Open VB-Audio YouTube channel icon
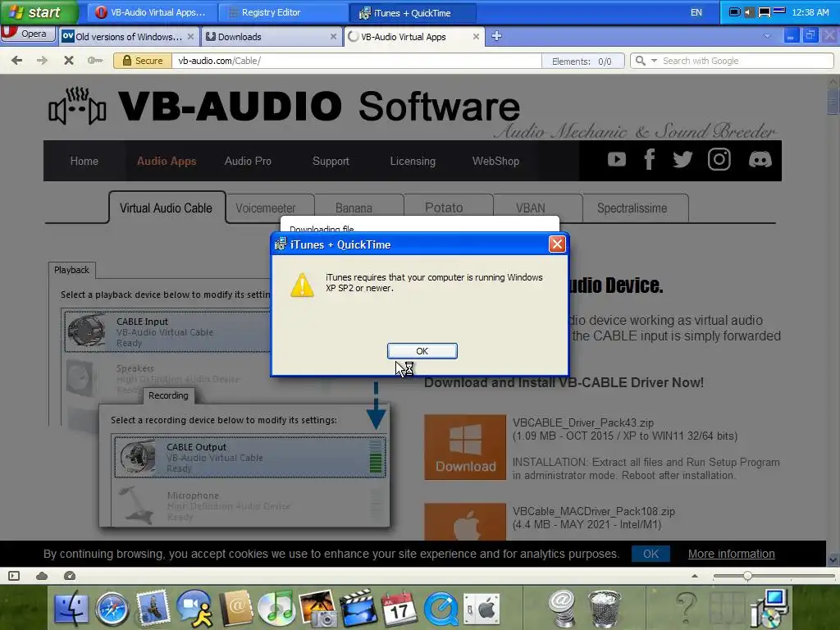The image size is (840, 630). [x=617, y=159]
